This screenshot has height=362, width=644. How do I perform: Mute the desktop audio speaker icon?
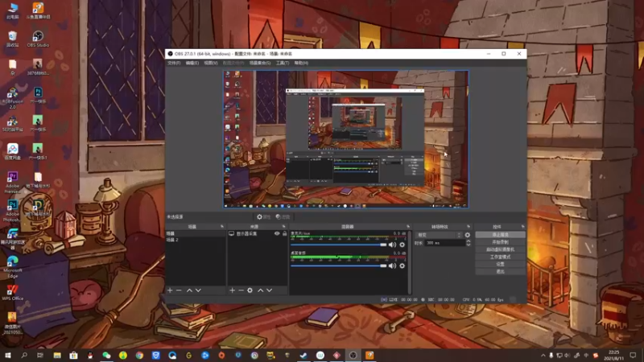click(x=392, y=265)
